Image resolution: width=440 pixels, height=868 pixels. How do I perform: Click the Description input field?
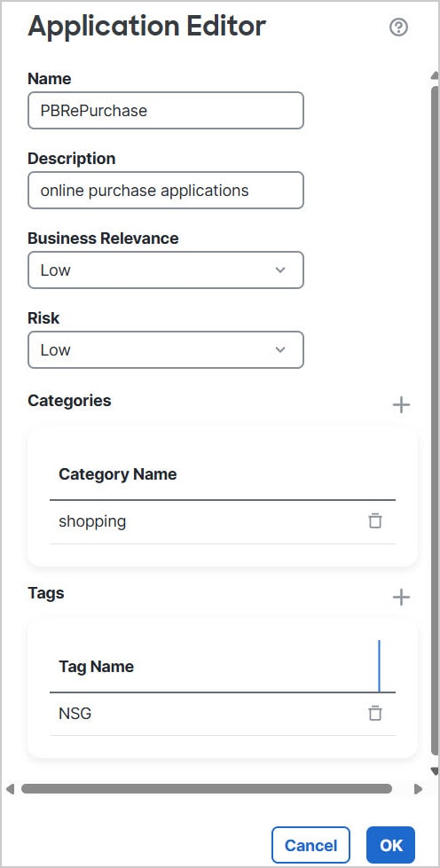166,190
